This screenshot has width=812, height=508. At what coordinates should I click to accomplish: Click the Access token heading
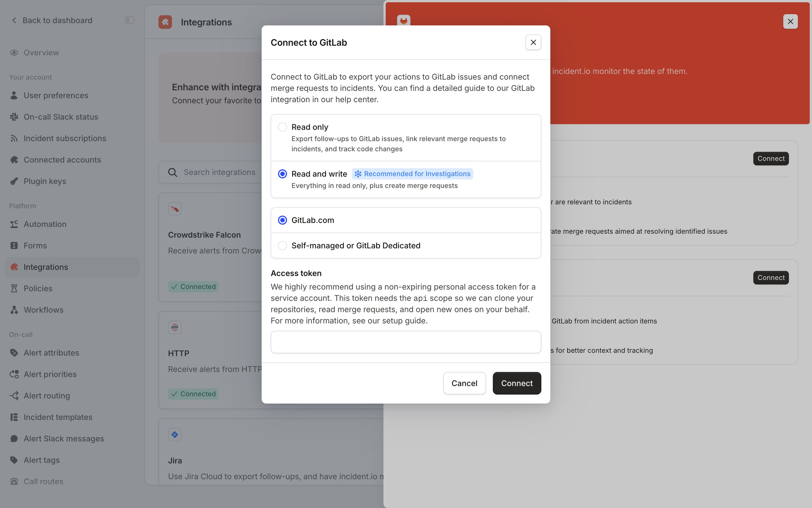[x=296, y=273]
